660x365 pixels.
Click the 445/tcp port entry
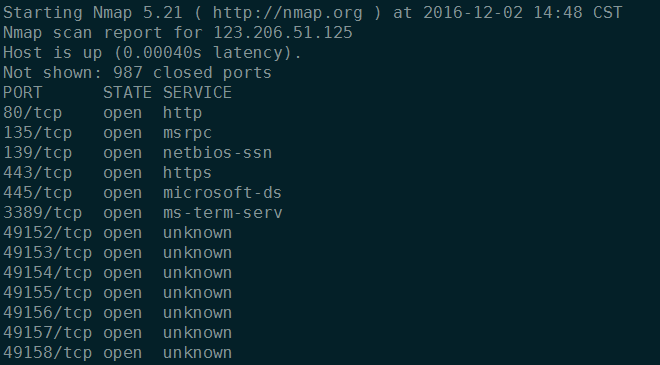tap(37, 193)
